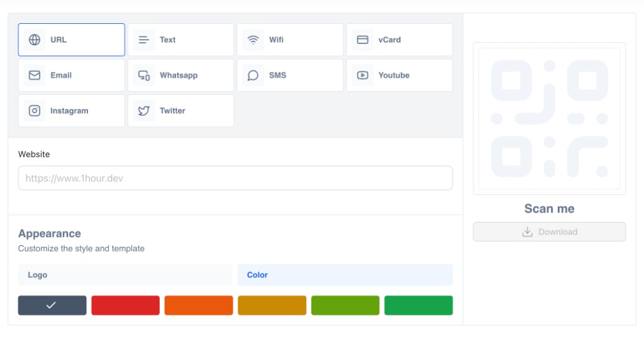
Task: Pick the Wifi signal icon
Action: tap(253, 40)
